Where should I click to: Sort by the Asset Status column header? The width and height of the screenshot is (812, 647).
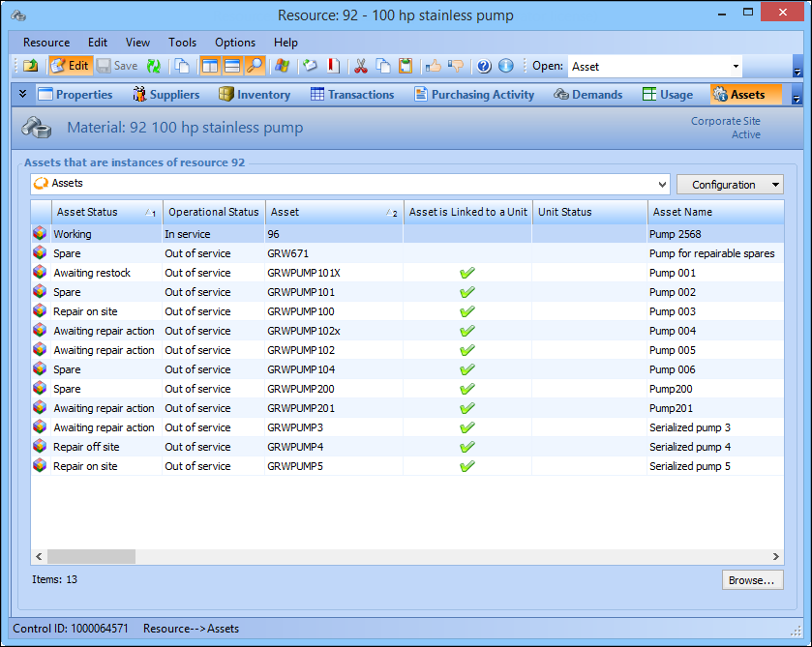click(87, 212)
